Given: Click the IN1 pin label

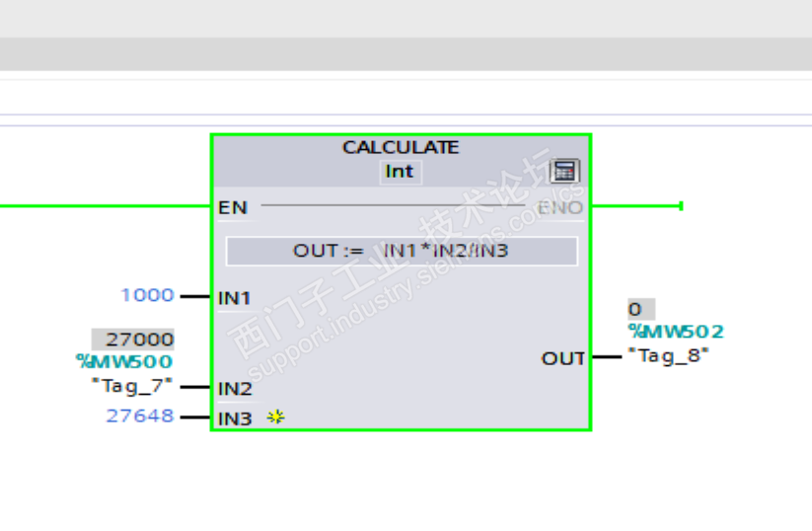Looking at the screenshot, I should click(x=234, y=298).
